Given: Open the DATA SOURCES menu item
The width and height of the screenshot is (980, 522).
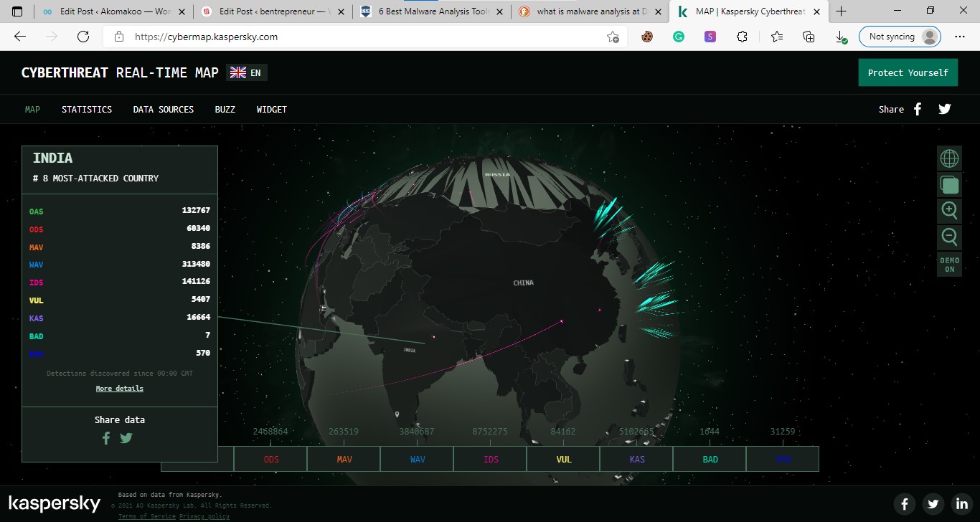Looking at the screenshot, I should coord(164,110).
